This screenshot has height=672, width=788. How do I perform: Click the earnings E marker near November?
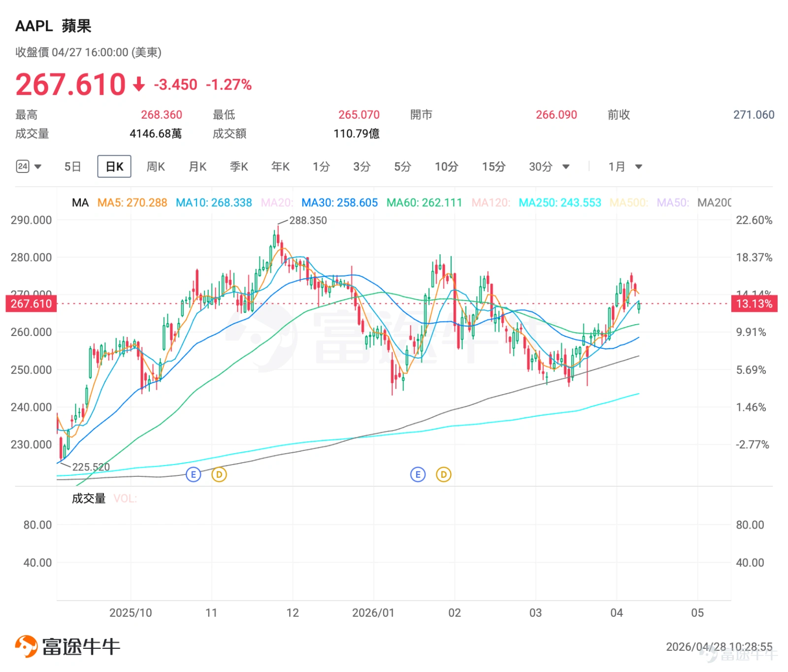[193, 474]
